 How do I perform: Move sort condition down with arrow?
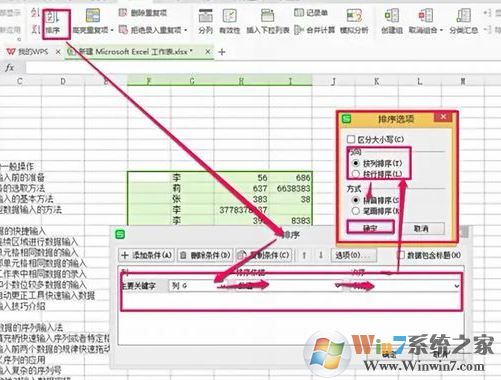(x=321, y=255)
